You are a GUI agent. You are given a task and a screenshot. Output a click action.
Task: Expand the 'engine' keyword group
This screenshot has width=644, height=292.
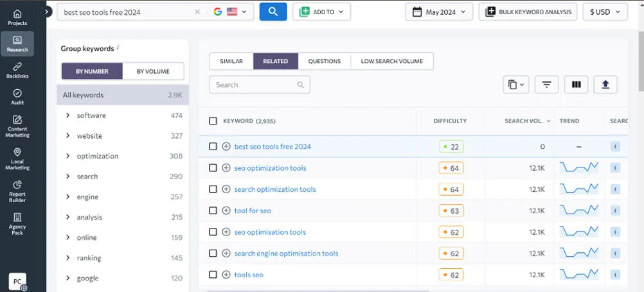tap(67, 196)
